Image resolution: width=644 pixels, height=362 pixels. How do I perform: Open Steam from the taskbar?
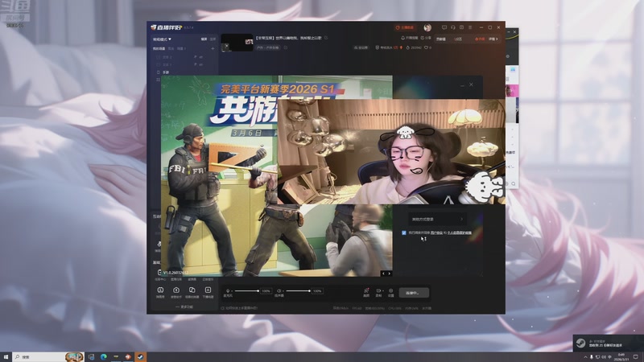(140, 357)
